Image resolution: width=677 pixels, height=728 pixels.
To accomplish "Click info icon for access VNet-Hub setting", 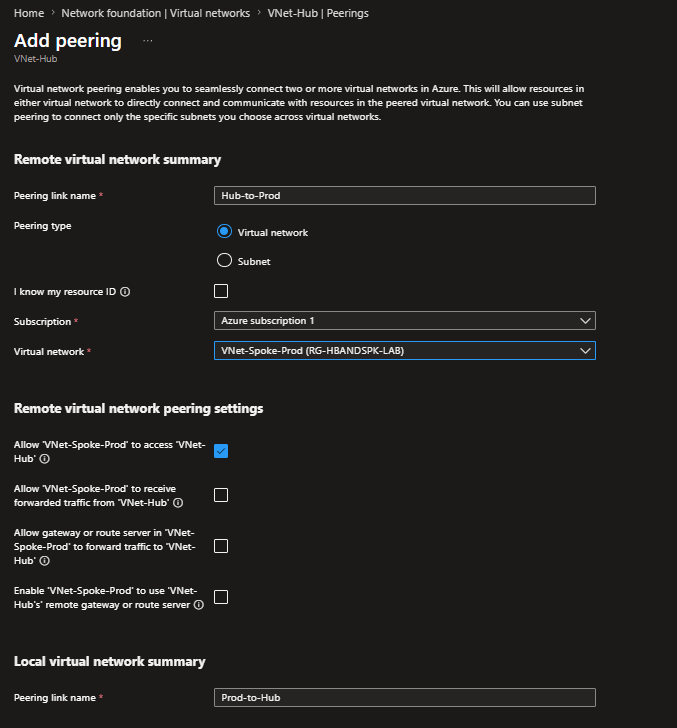I will 45,459.
